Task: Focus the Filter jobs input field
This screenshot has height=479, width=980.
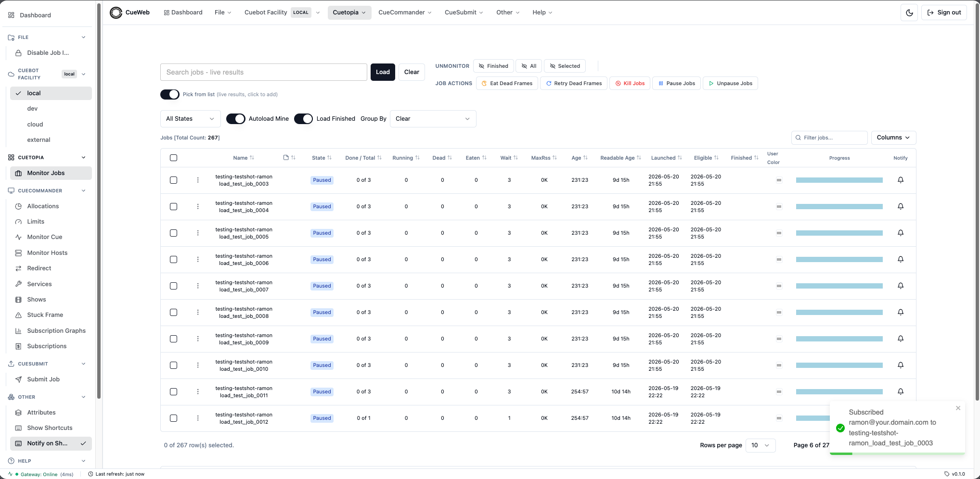Action: [x=829, y=138]
